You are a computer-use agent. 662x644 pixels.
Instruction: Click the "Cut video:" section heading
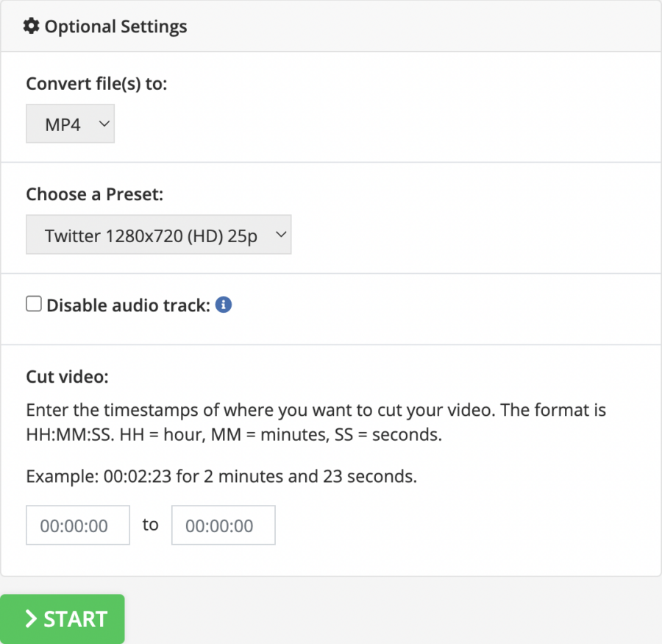coord(67,377)
